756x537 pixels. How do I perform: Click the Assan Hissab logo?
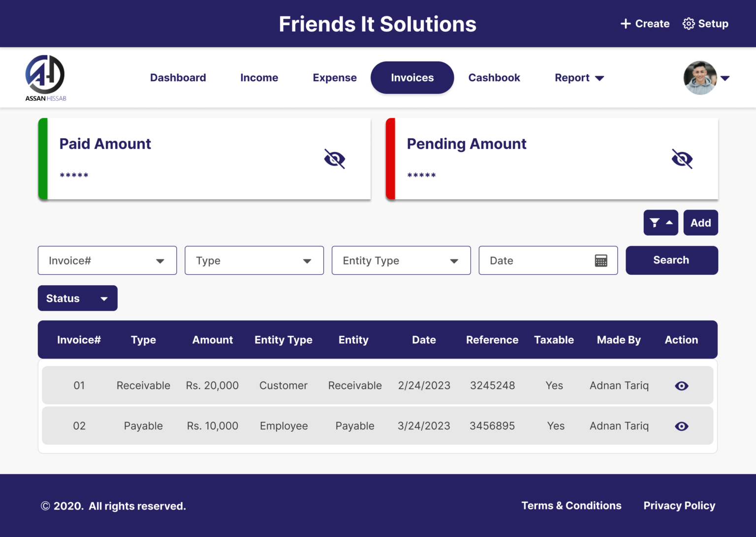point(45,78)
